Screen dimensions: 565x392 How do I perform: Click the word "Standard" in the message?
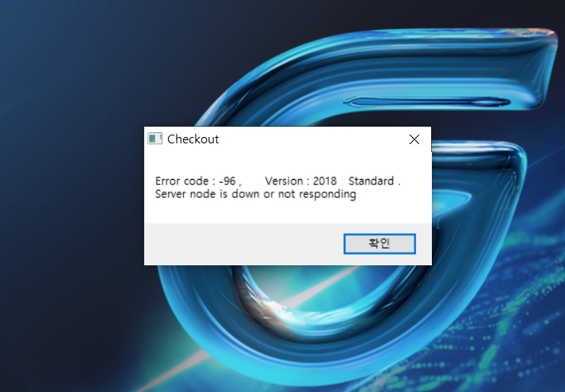pyautogui.click(x=371, y=181)
